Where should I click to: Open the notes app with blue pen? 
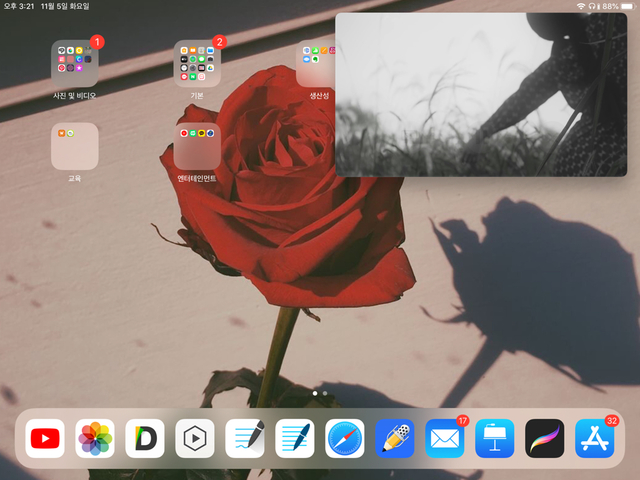coord(295,438)
